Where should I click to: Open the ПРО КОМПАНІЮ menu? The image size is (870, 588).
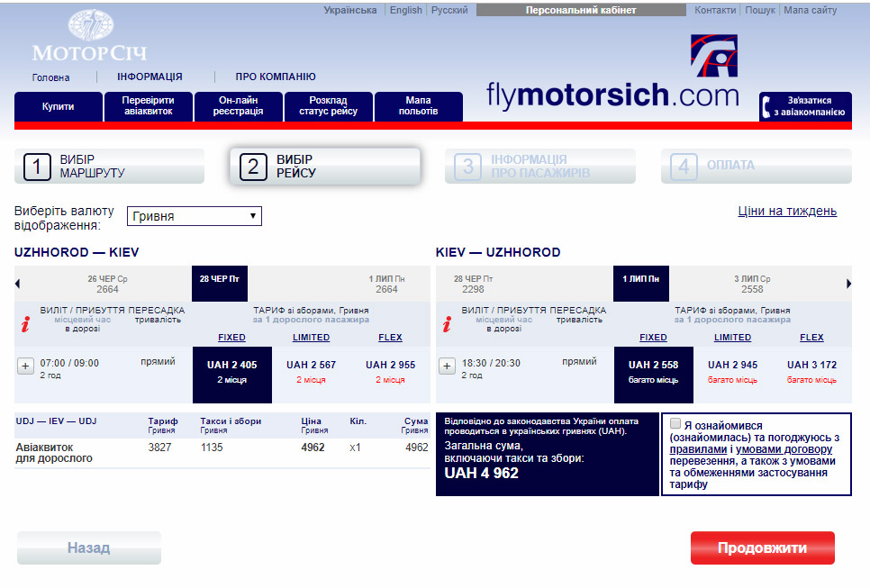[x=276, y=77]
